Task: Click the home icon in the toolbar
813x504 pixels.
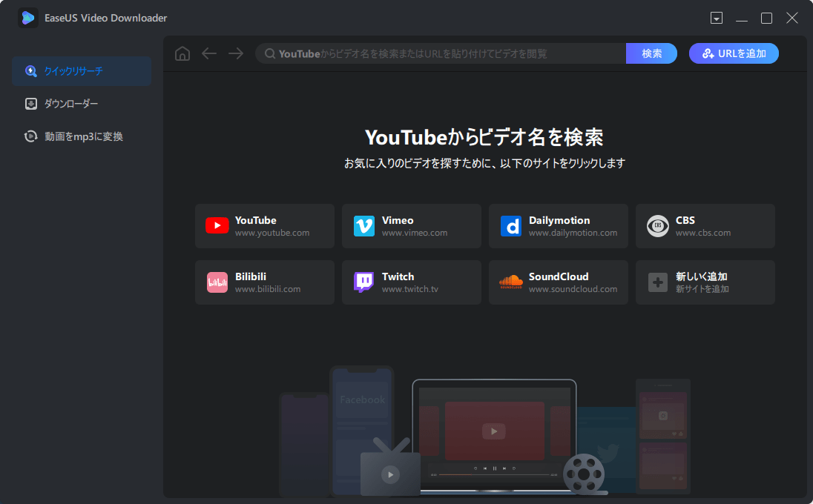Action: [x=182, y=53]
